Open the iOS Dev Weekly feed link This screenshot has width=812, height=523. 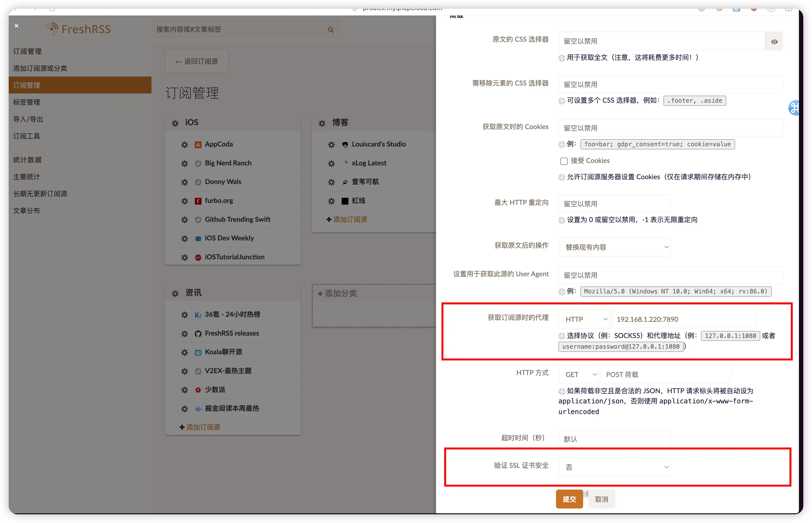click(x=229, y=238)
